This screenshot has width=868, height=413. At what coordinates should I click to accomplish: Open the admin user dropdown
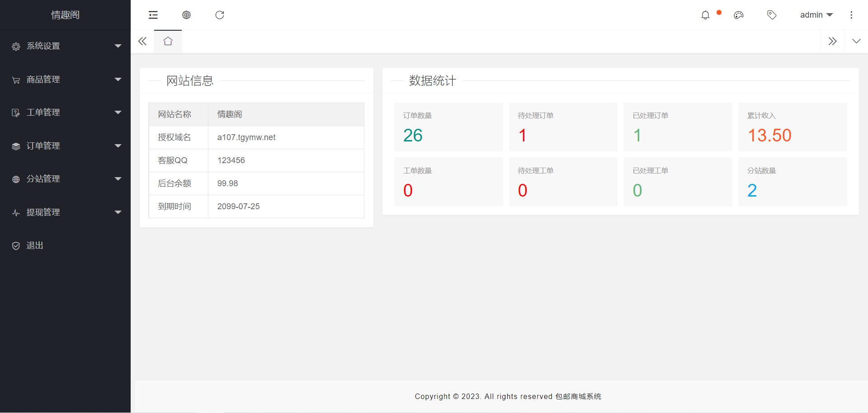tap(816, 15)
